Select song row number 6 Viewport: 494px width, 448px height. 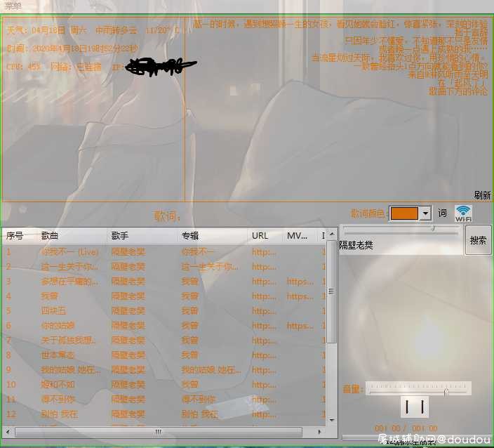click(x=163, y=325)
